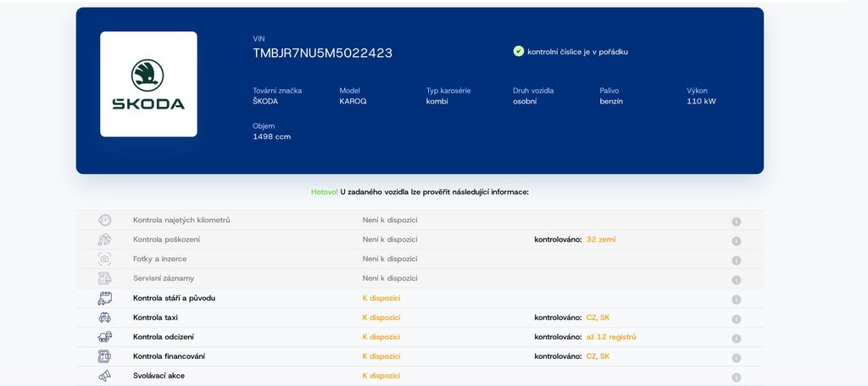Click the vehicle type value osobní
Screen dimensions: 868x386
[x=525, y=101]
